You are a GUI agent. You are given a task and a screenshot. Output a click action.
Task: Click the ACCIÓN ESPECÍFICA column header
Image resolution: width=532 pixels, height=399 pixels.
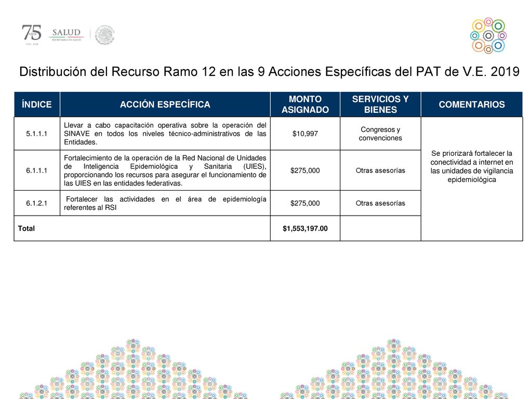tap(165, 104)
